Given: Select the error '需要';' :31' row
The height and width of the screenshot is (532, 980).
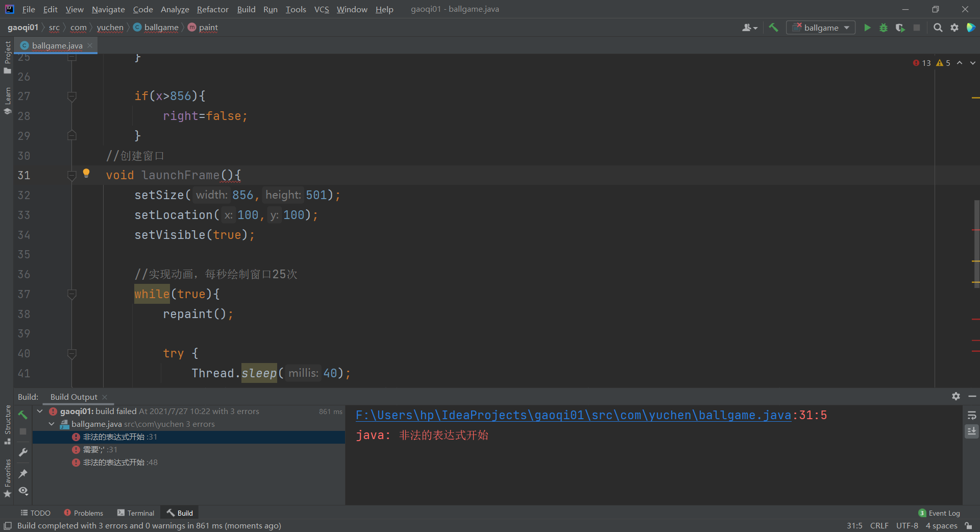Looking at the screenshot, I should click(188, 449).
